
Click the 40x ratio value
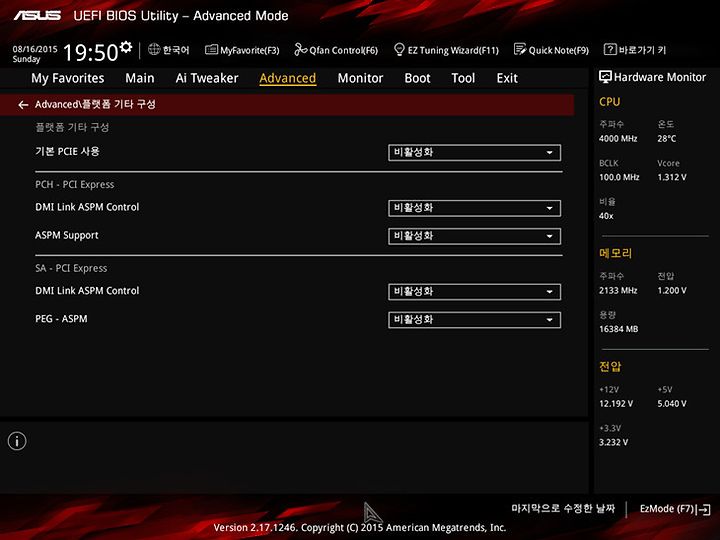(x=606, y=216)
